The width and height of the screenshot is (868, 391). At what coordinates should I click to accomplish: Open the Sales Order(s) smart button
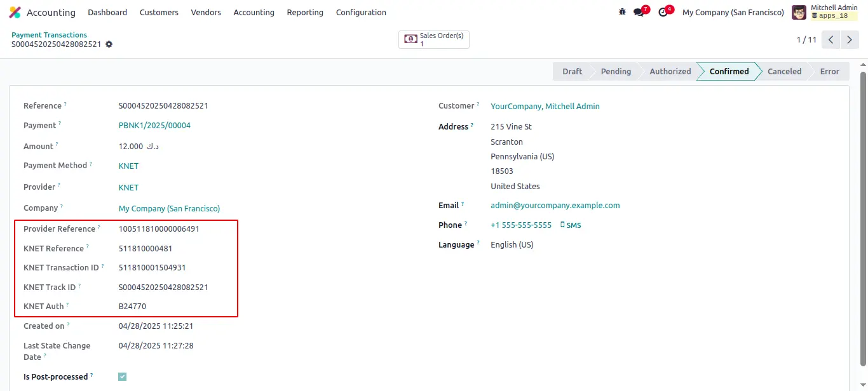coord(434,39)
